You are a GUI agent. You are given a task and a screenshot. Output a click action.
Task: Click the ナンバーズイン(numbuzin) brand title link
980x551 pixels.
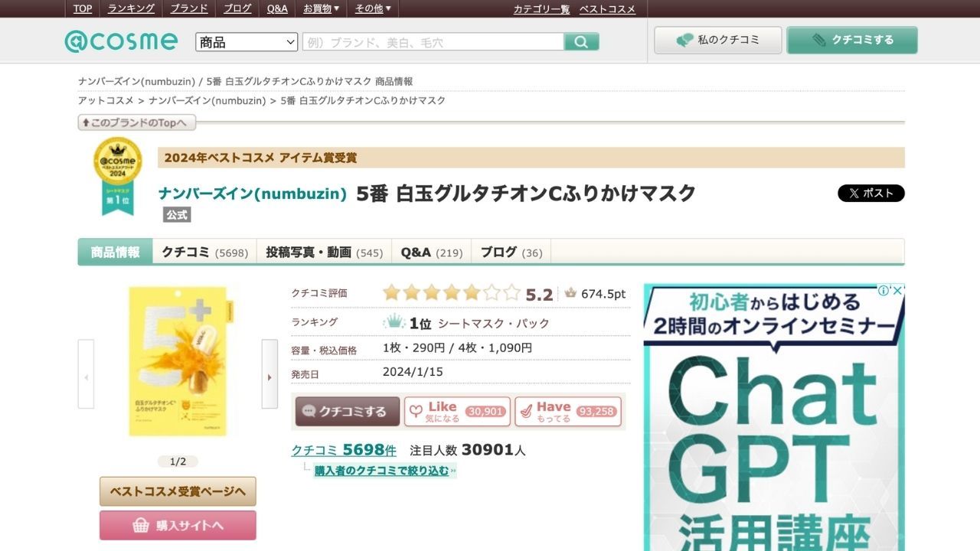click(253, 194)
